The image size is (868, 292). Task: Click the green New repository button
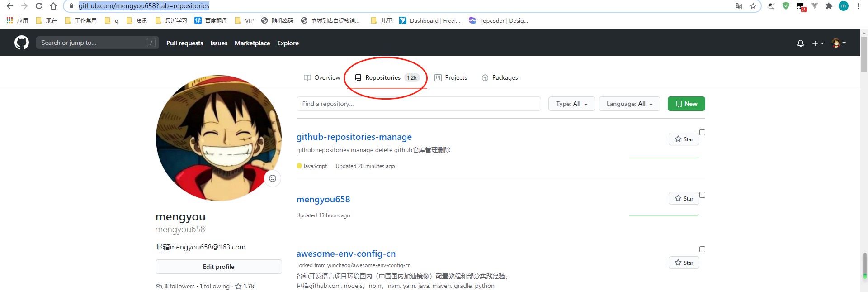[686, 104]
